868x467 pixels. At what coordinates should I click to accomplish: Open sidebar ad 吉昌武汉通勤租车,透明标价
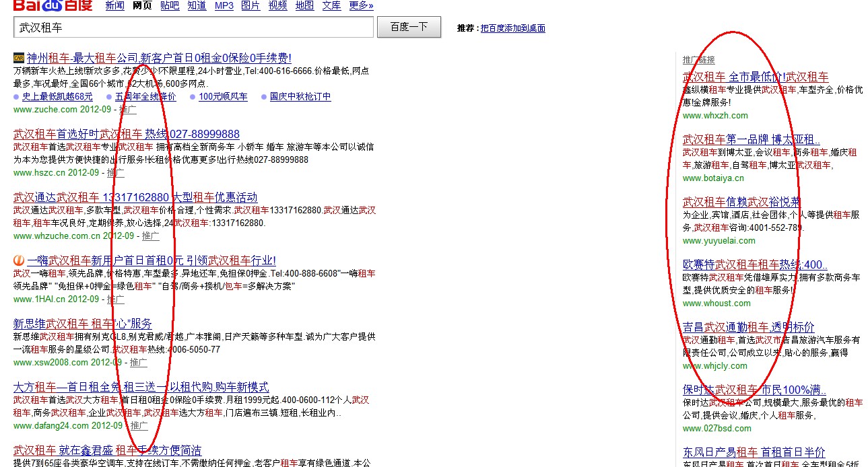[x=748, y=328]
